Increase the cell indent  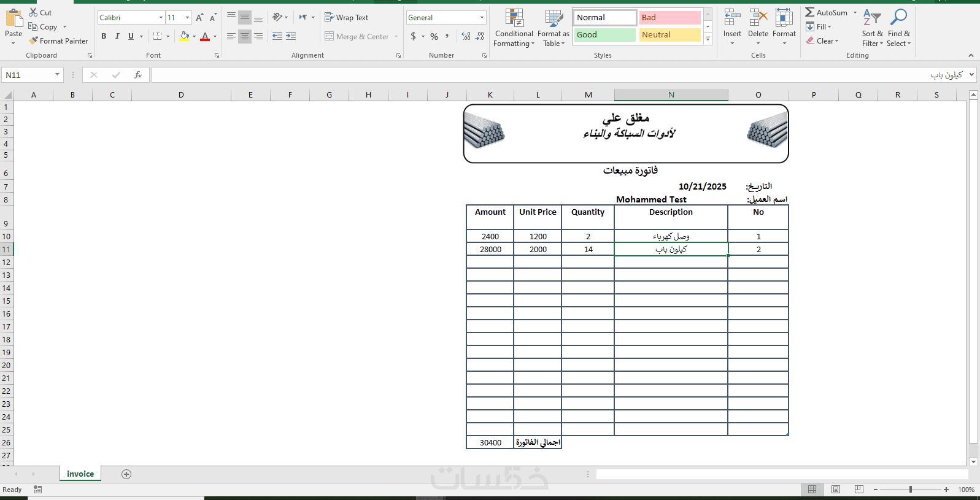coord(291,36)
